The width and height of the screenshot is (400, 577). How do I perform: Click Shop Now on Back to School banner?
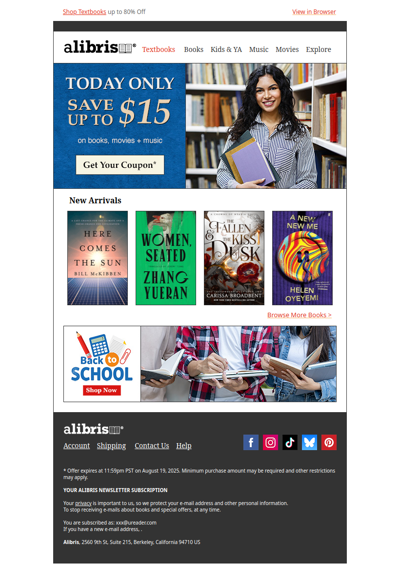(102, 390)
